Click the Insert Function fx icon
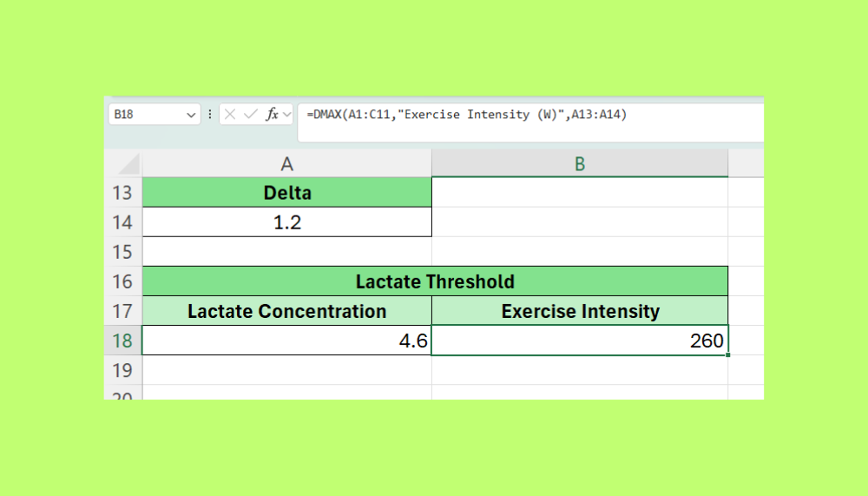Viewport: 868px width, 496px height. pos(272,115)
